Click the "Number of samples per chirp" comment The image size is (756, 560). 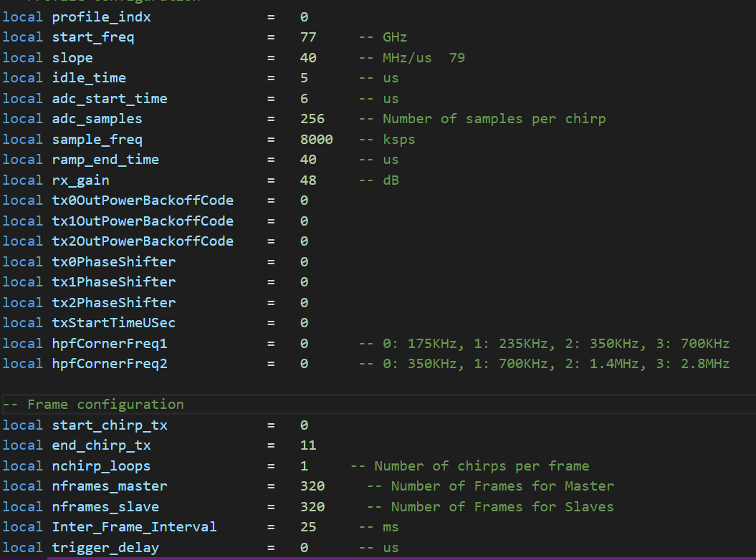tap(494, 119)
